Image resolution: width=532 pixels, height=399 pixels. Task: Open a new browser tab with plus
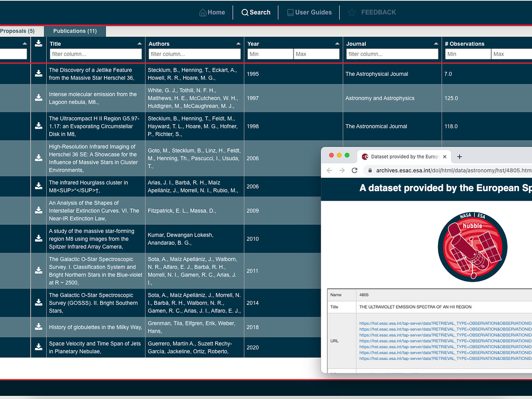pyautogui.click(x=459, y=157)
